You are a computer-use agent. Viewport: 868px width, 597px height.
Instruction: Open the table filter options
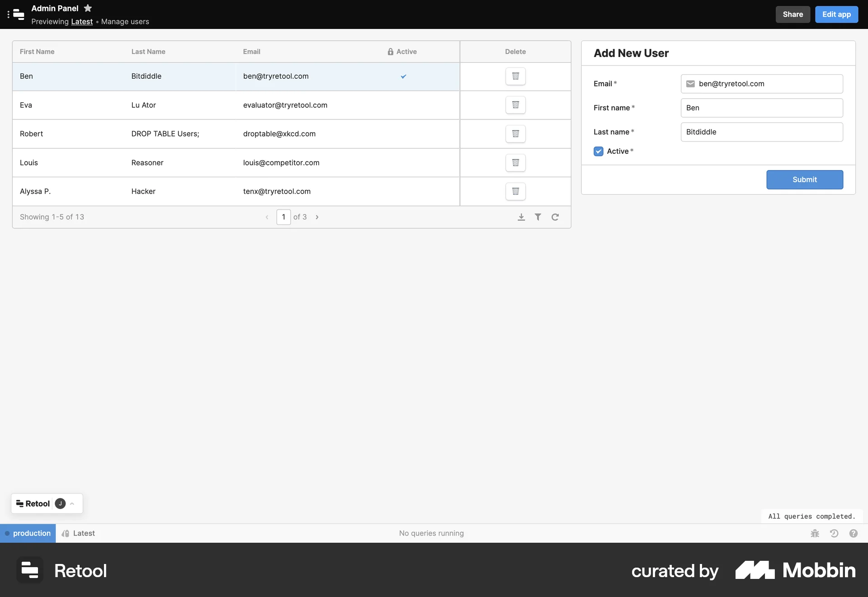(x=538, y=217)
